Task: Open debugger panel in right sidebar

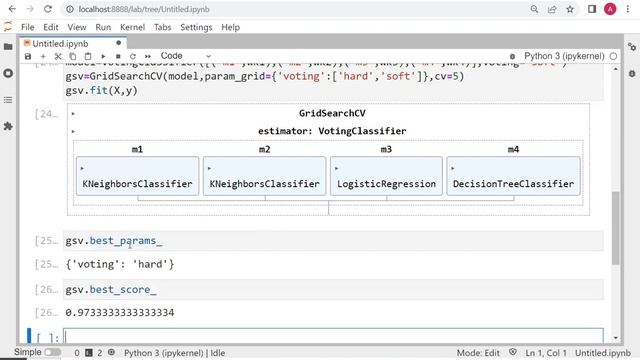Action: point(632,74)
